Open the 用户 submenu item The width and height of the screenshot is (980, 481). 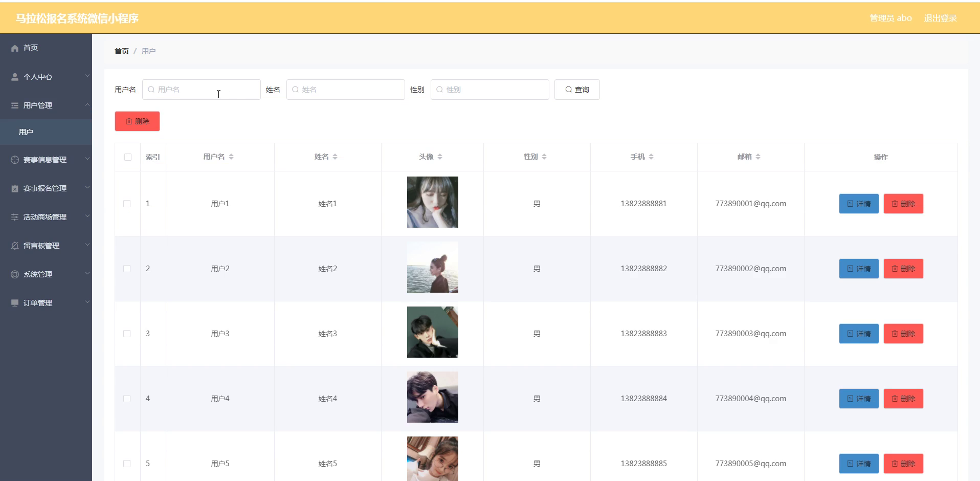pos(46,132)
